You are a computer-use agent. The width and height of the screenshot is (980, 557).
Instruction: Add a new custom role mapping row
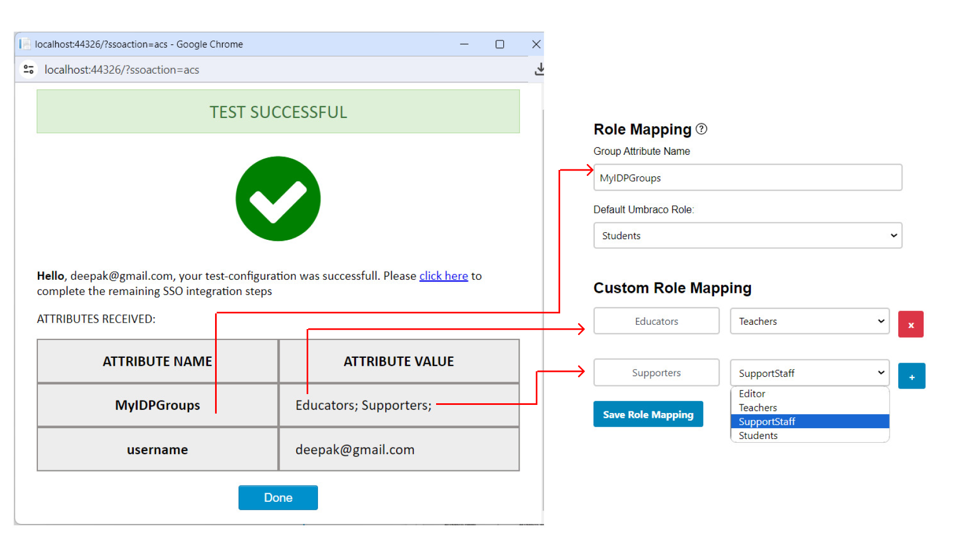(x=912, y=376)
